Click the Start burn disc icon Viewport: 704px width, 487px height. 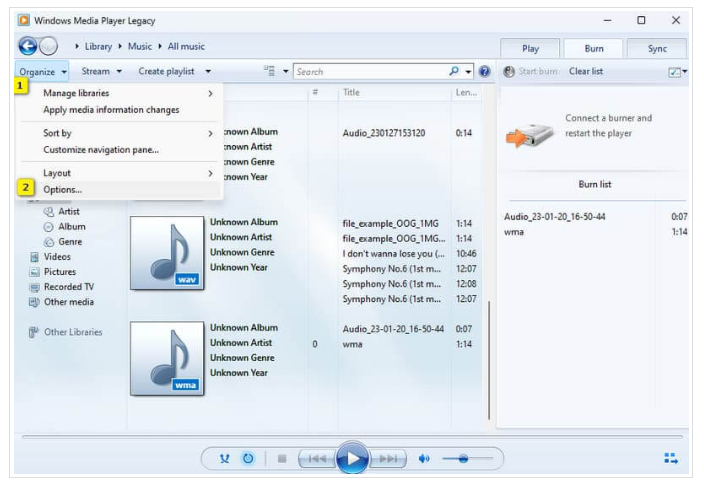509,71
